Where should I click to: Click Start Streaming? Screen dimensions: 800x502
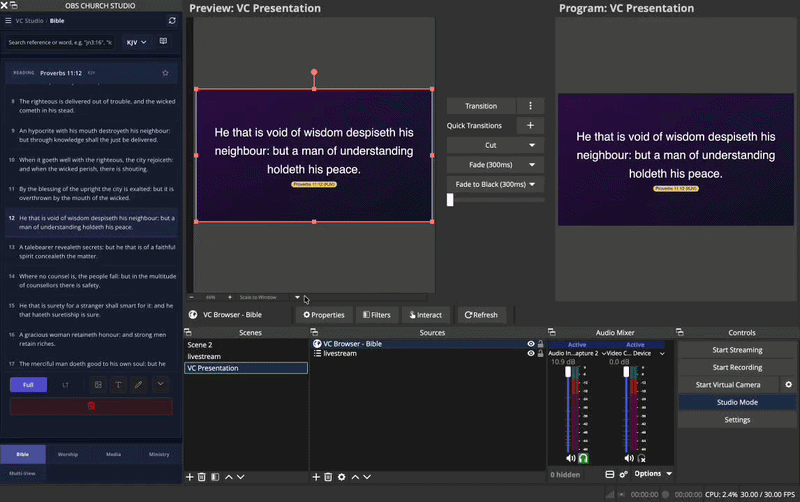(737, 350)
